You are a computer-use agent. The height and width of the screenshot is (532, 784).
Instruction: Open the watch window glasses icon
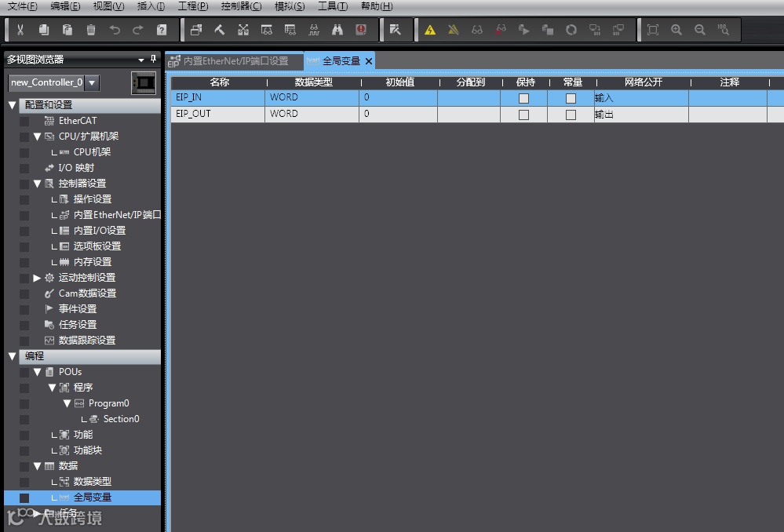(267, 30)
